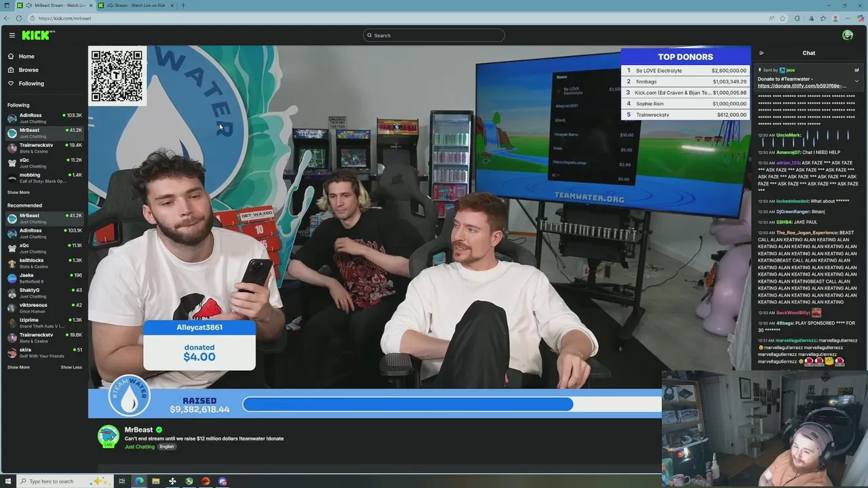
Task: Open the Just Chatting category link
Action: pos(140,447)
